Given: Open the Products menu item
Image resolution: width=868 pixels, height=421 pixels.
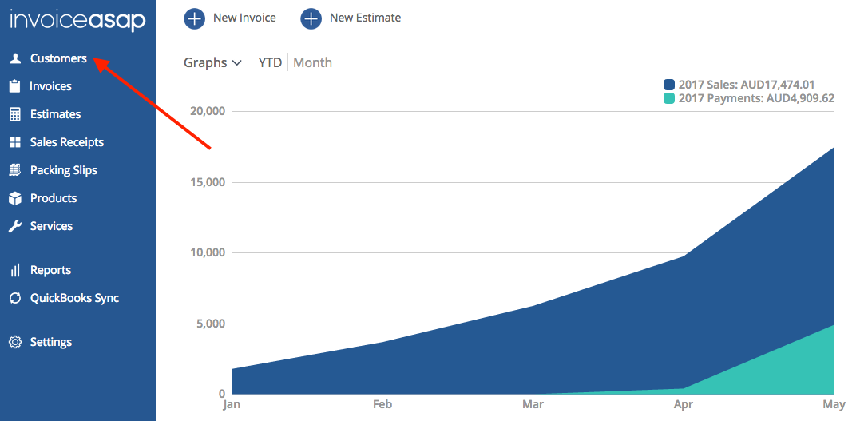Looking at the screenshot, I should tap(54, 198).
